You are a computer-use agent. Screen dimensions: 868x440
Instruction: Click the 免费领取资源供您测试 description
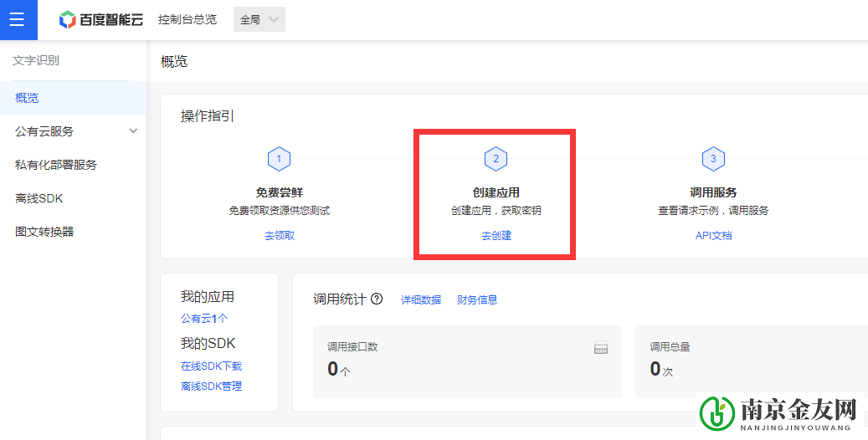(280, 211)
